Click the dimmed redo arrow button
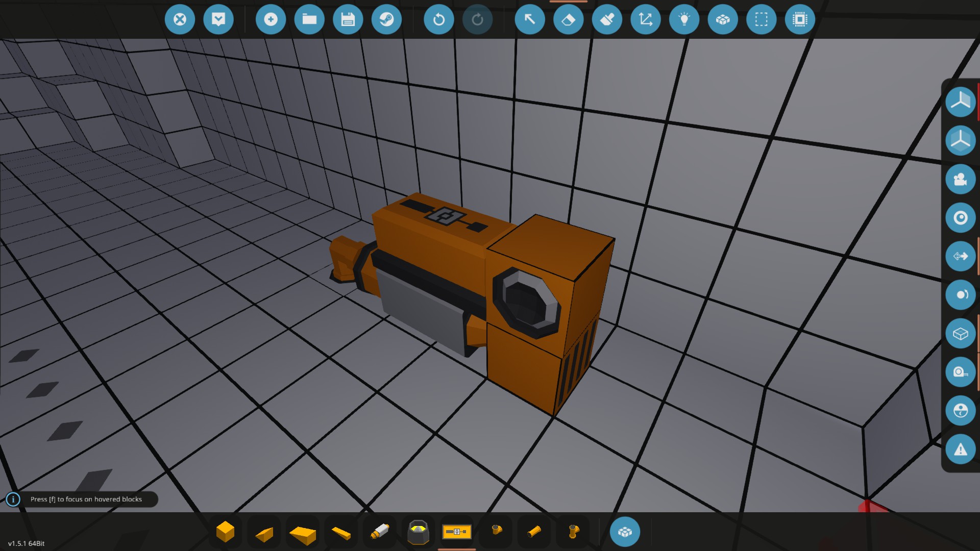This screenshot has width=980, height=551. click(x=477, y=19)
